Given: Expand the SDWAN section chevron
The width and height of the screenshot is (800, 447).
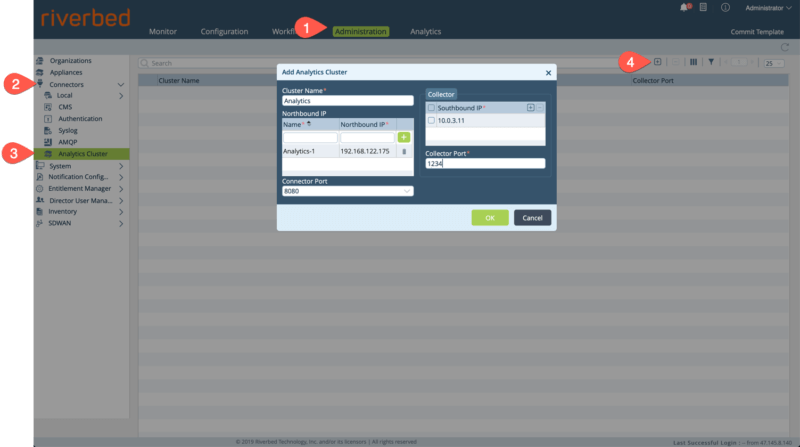Looking at the screenshot, I should 121,224.
